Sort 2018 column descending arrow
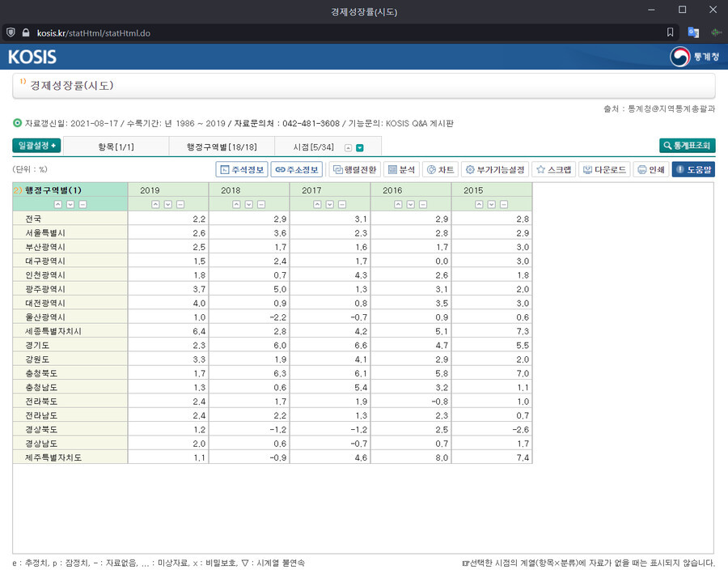 249,205
